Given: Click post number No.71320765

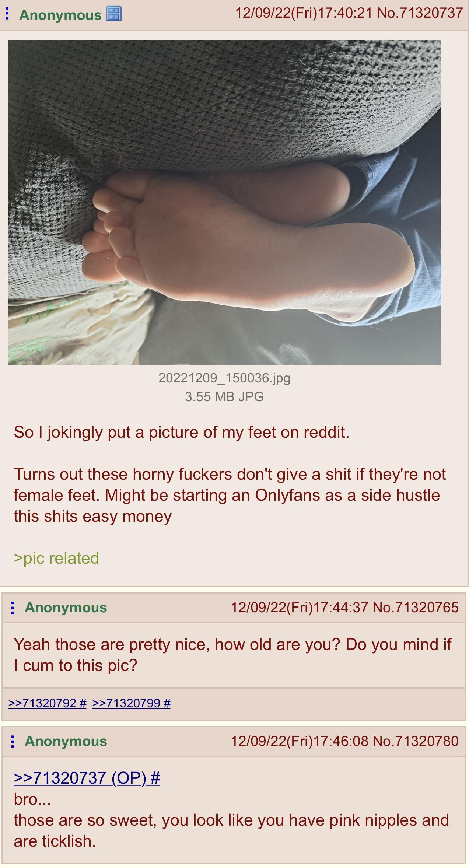Looking at the screenshot, I should point(416,607).
